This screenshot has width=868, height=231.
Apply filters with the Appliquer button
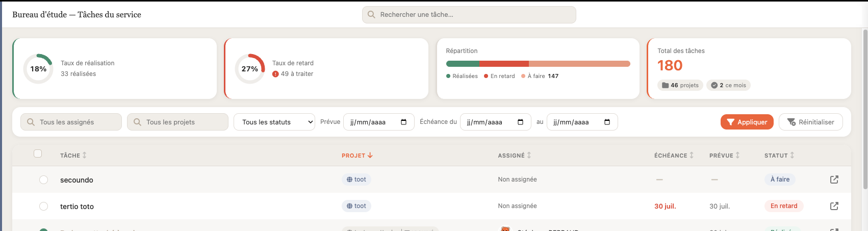pyautogui.click(x=747, y=122)
